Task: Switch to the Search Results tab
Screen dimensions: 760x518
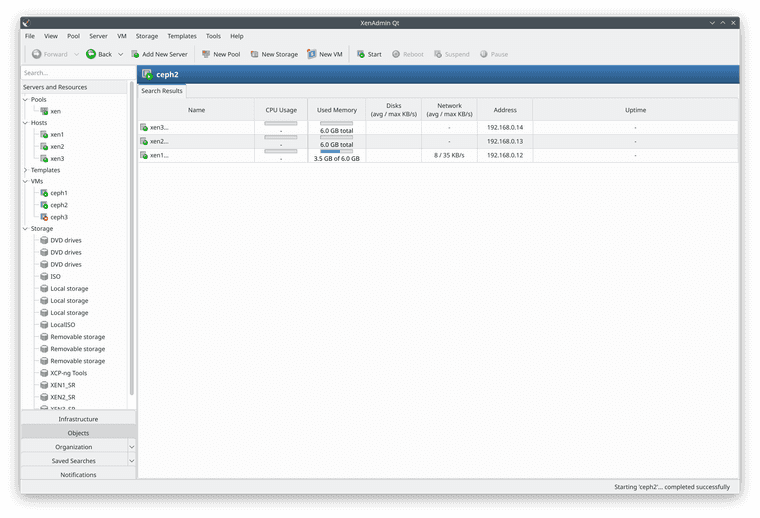Action: click(162, 91)
